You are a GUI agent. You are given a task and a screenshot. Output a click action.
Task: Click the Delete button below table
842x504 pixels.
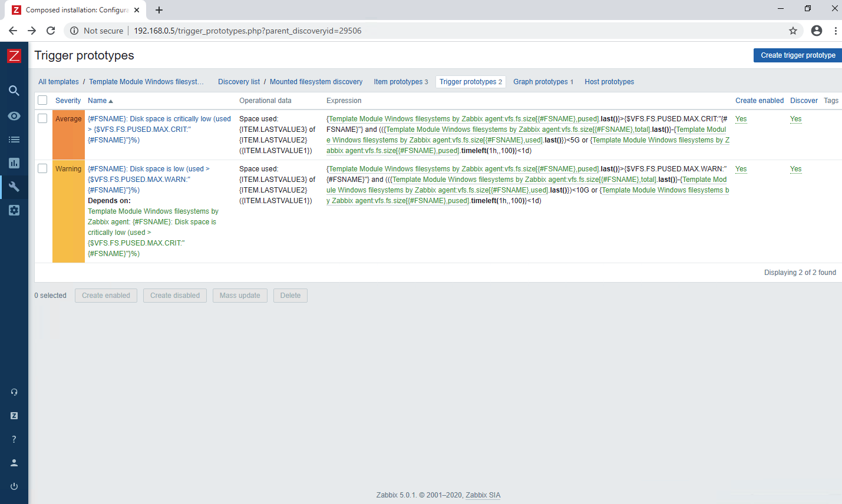coord(290,296)
